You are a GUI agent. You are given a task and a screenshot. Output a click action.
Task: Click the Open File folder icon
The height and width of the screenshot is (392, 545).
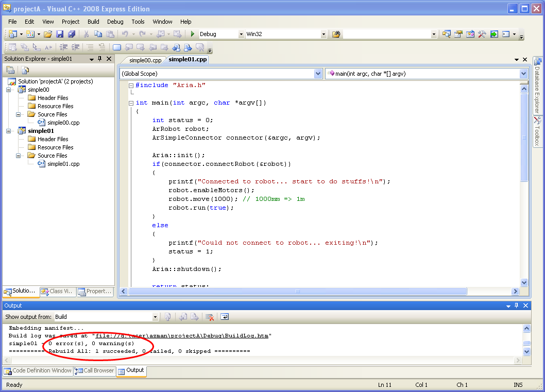(48, 34)
